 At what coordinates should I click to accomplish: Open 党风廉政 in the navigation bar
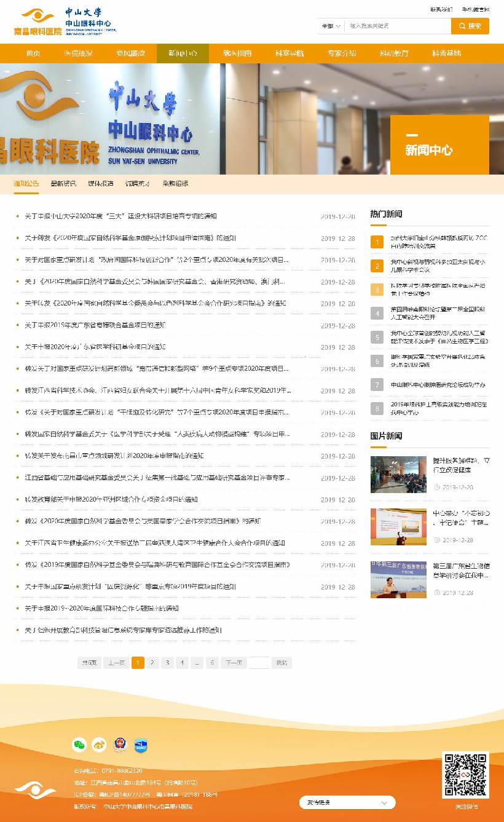(130, 53)
